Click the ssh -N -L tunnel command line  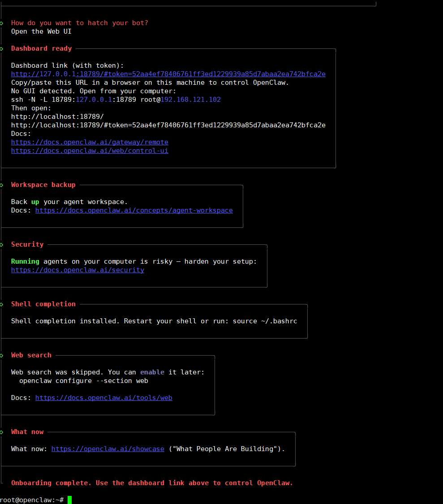pos(116,100)
